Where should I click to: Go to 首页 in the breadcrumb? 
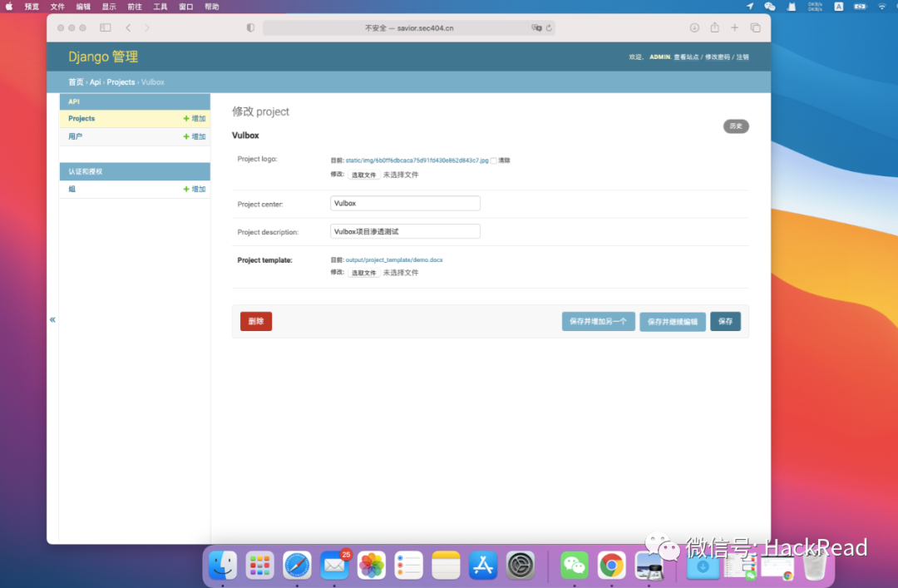tap(76, 82)
